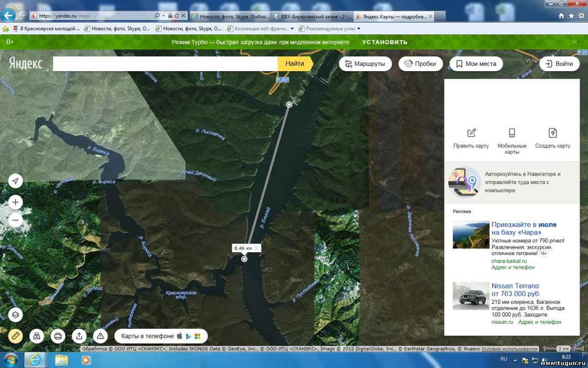Go to the browser Back arrow

[8, 15]
